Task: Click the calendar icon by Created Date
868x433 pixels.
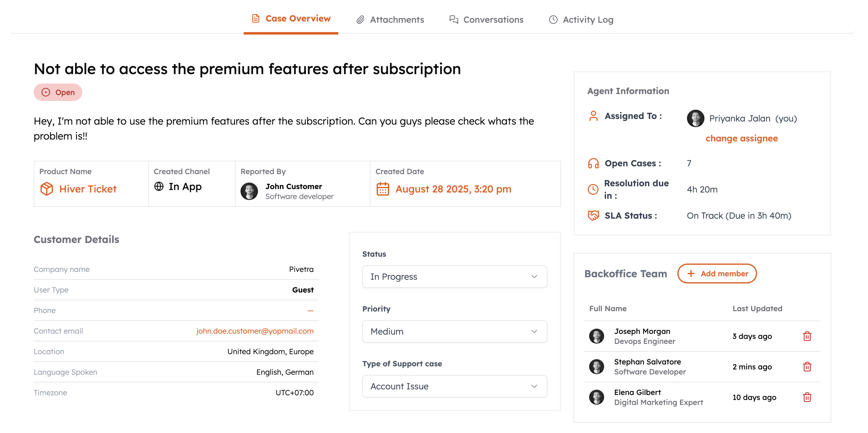Action: tap(383, 189)
